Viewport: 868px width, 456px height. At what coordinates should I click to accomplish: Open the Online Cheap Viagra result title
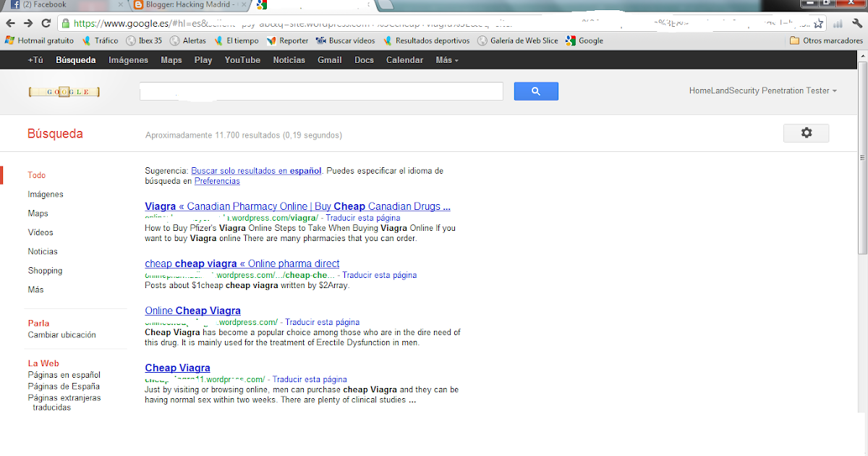coord(192,311)
